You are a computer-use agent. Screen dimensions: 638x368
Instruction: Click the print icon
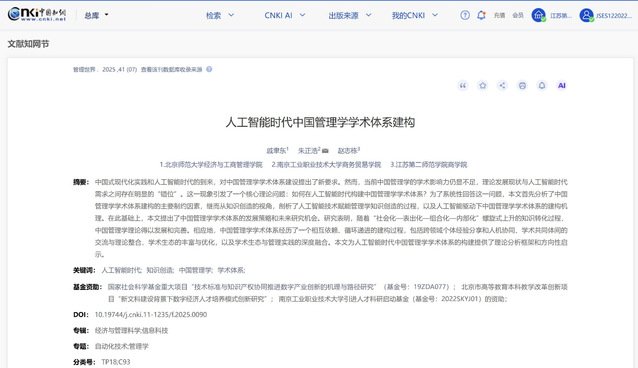click(522, 85)
